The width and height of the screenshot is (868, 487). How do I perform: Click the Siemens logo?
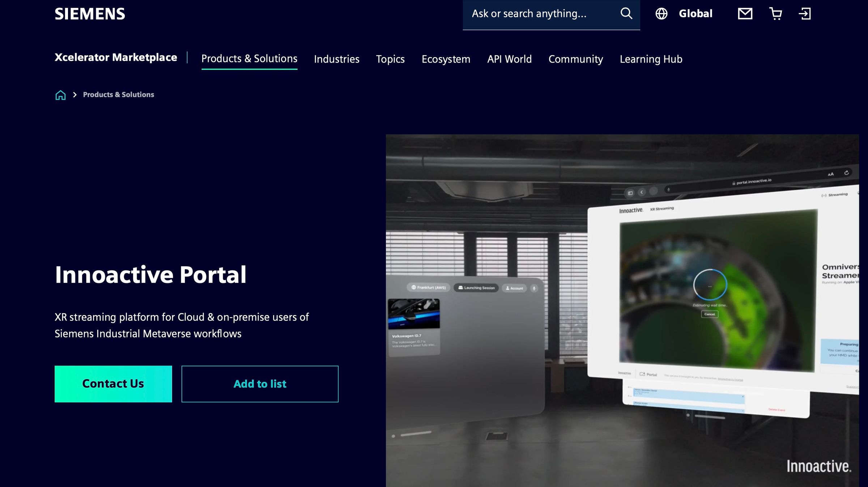tap(90, 14)
